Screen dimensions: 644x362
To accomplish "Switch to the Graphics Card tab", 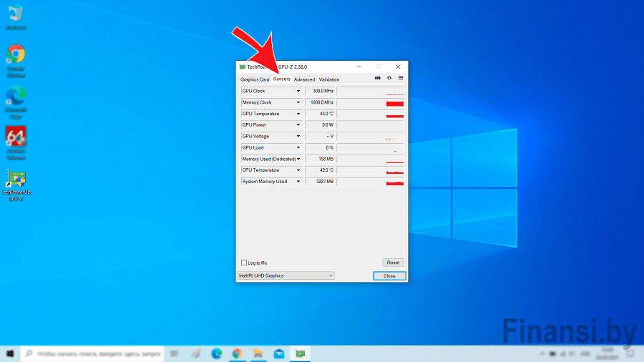I will (255, 79).
